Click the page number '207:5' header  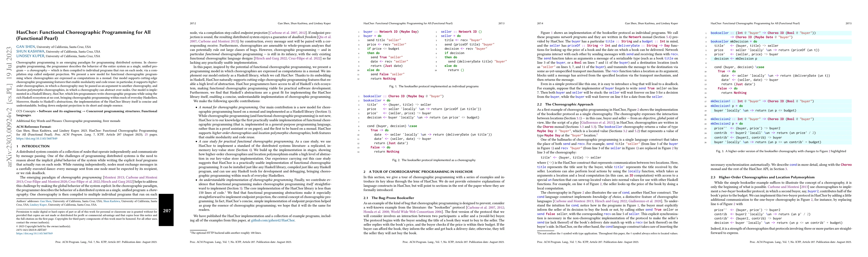tap(848, 24)
